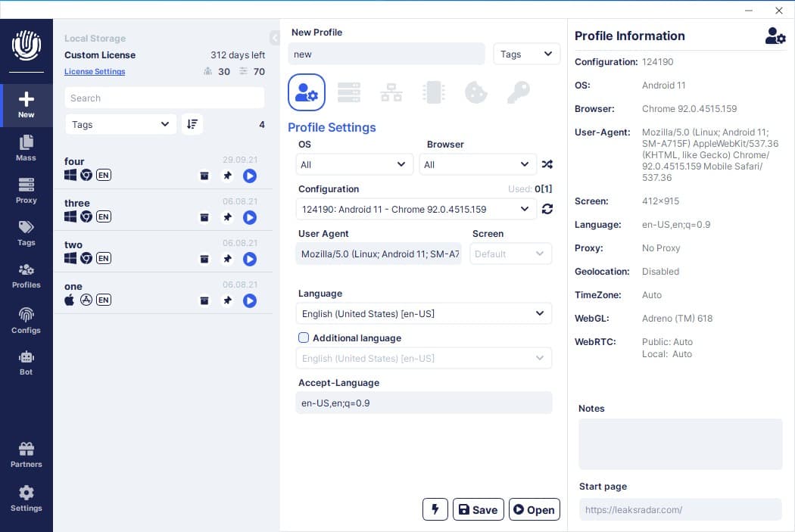Click the License Settings link
Image resolution: width=795 pixels, height=532 pixels.
coord(95,72)
